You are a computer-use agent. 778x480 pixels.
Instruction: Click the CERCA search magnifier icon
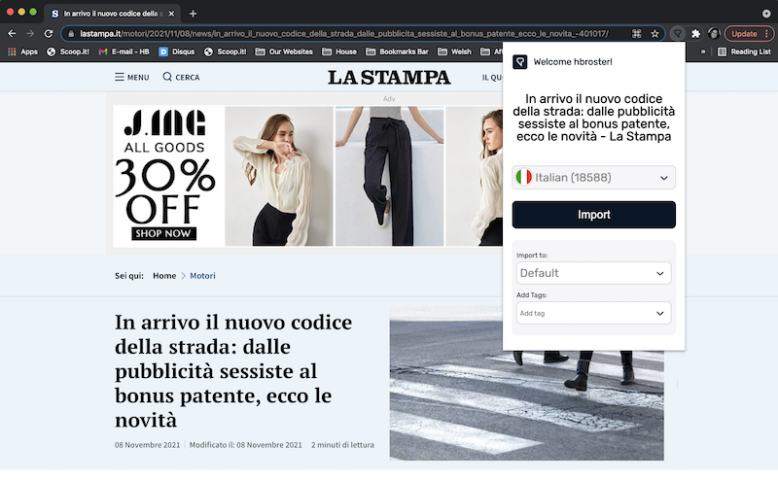[x=168, y=77]
